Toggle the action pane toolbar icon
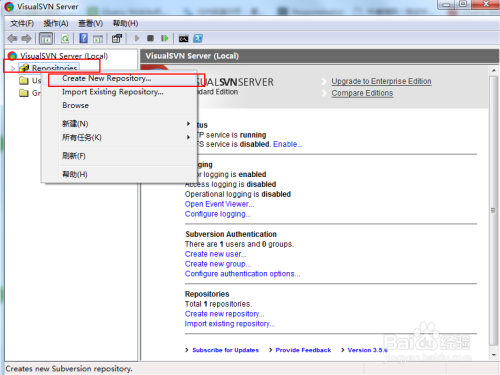 click(x=98, y=39)
